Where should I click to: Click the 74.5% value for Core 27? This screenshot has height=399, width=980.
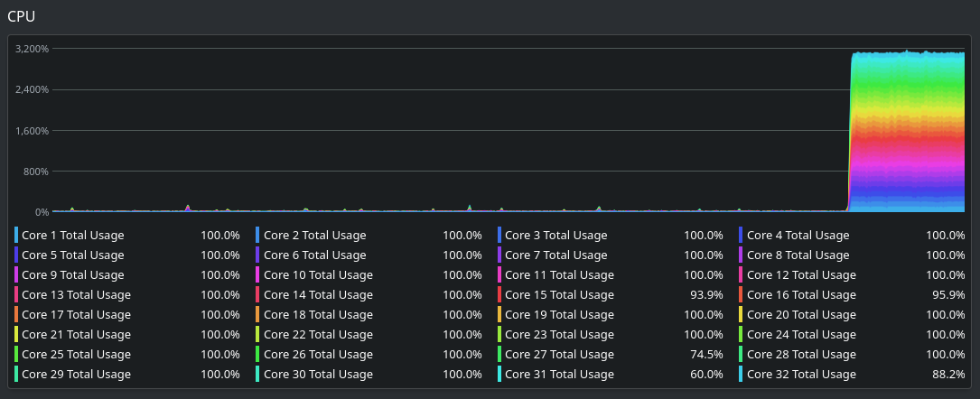click(707, 355)
